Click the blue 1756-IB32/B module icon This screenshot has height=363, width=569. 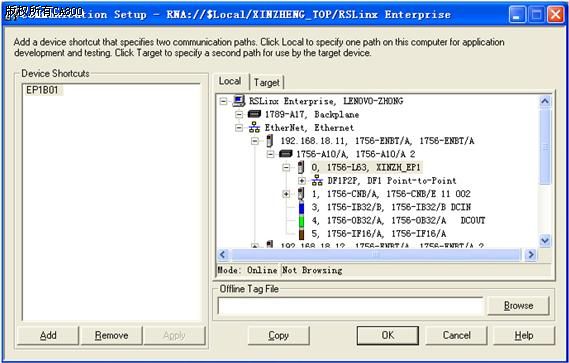[301, 207]
